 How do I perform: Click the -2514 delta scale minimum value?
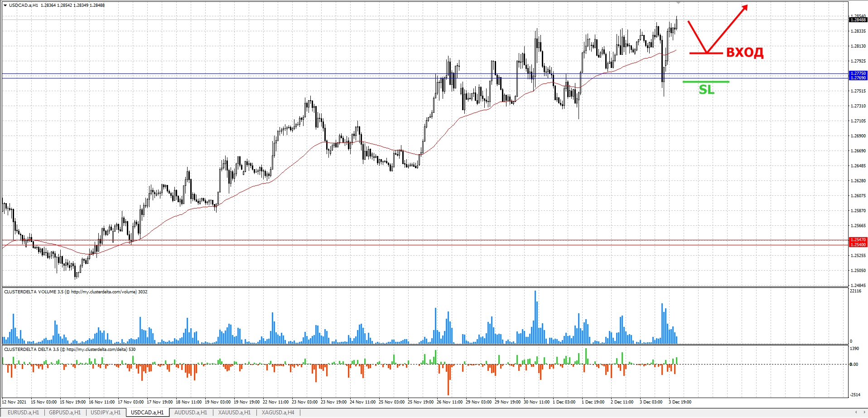[x=855, y=395]
